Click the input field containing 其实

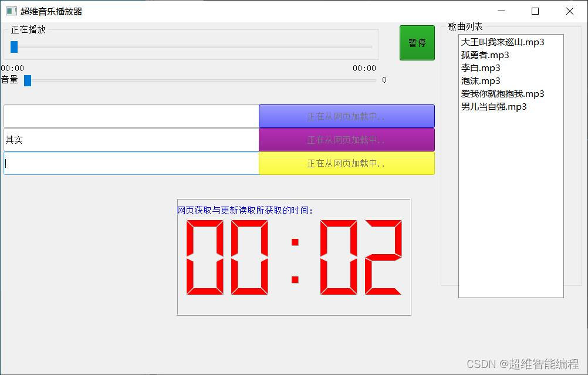[x=131, y=140]
